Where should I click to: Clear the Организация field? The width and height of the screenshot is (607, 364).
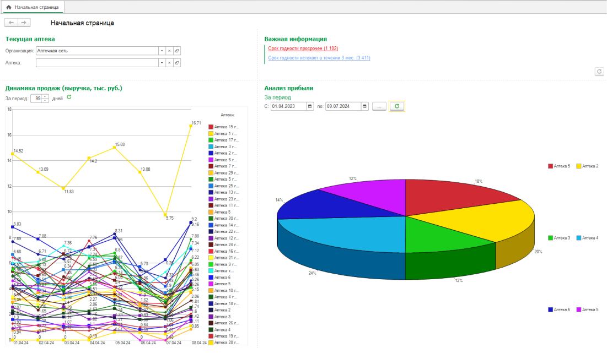tap(169, 51)
